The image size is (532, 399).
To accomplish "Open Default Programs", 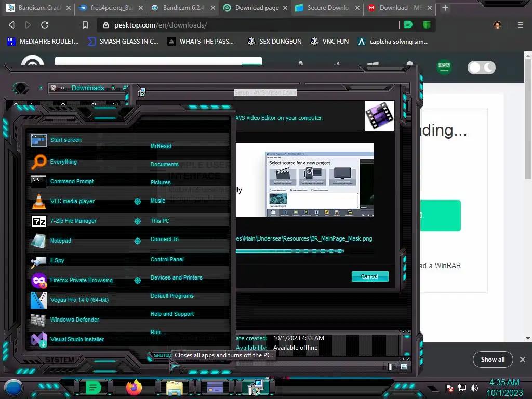I will [171, 296].
